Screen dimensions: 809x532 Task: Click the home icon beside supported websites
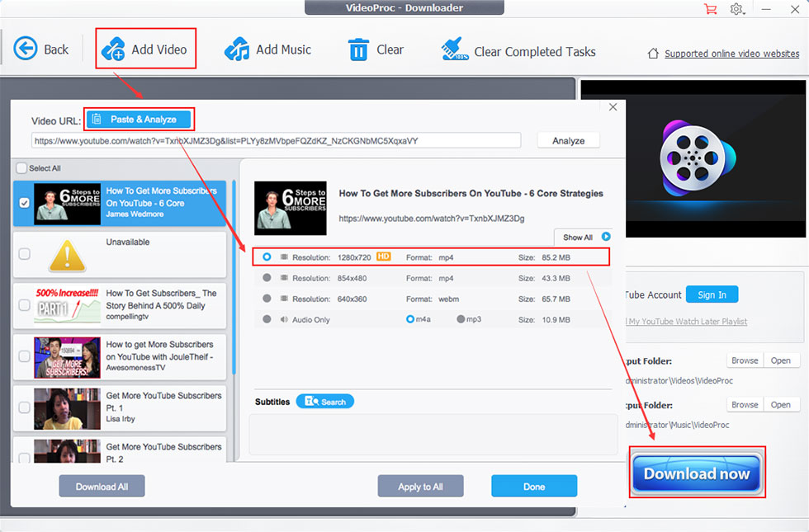coord(653,53)
